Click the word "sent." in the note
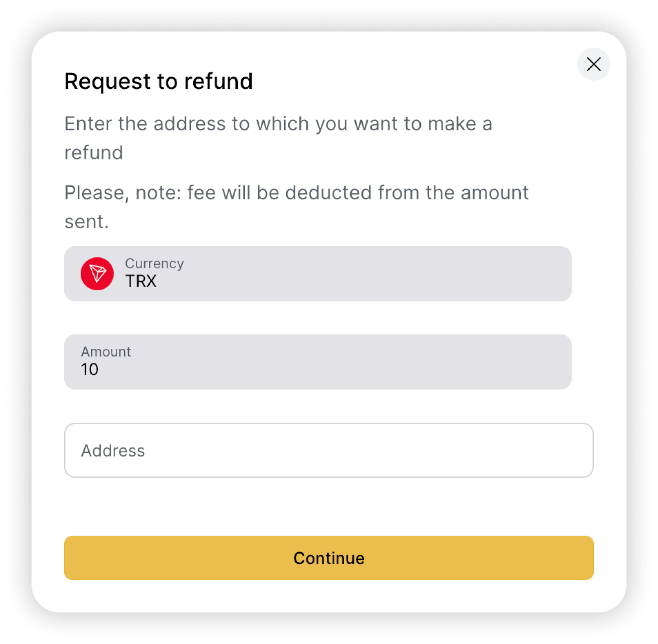The width and height of the screenshot is (658, 644). point(87,222)
